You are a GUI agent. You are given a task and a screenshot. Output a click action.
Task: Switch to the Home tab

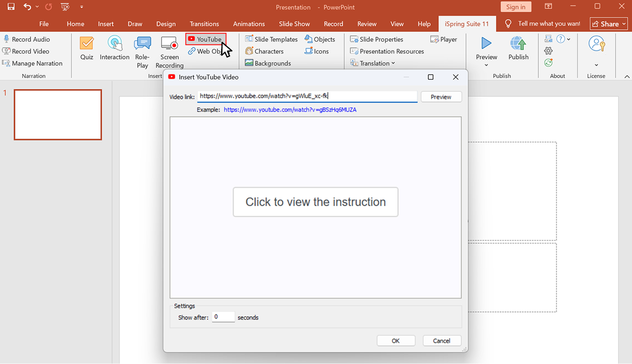[75, 23]
